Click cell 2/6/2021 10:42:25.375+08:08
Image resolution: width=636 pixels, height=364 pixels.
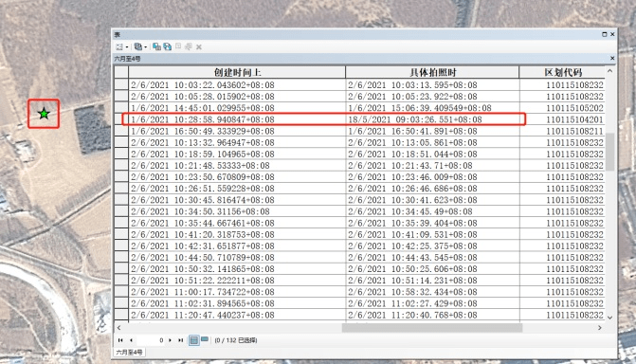(x=432, y=246)
